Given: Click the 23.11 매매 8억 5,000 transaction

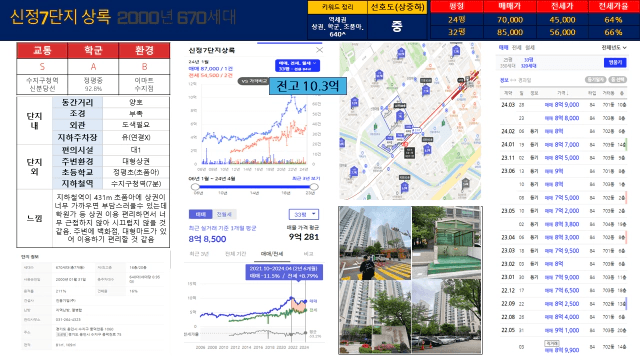Looking at the screenshot, I should (x=563, y=158).
